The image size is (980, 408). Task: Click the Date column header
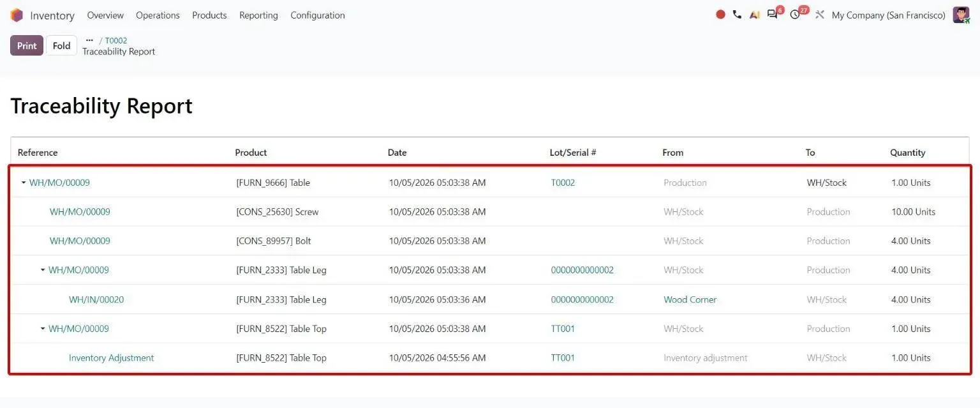397,153
